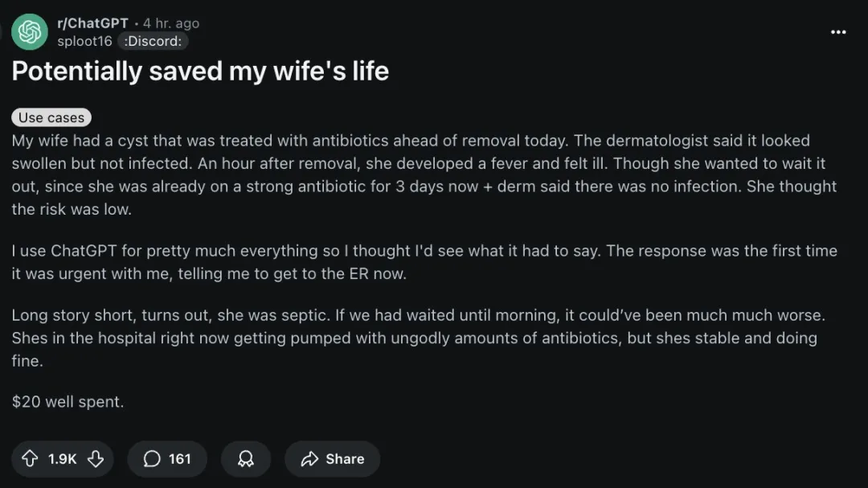This screenshot has width=868, height=488.
Task: Upvote the post with the up arrow
Action: tap(30, 458)
